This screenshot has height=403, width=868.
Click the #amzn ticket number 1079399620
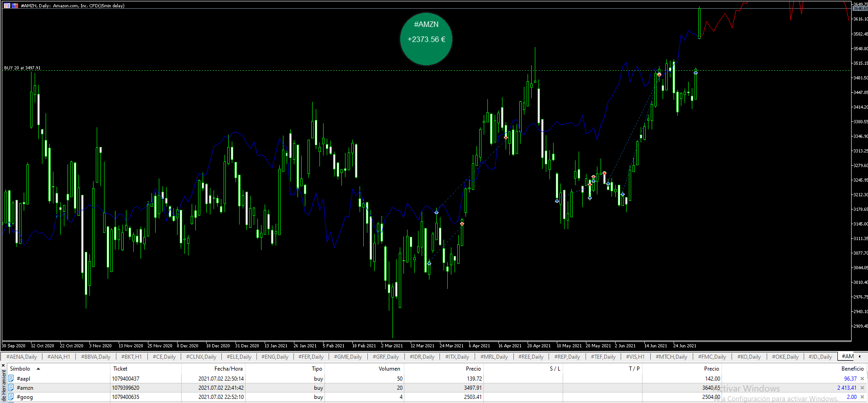[125, 388]
